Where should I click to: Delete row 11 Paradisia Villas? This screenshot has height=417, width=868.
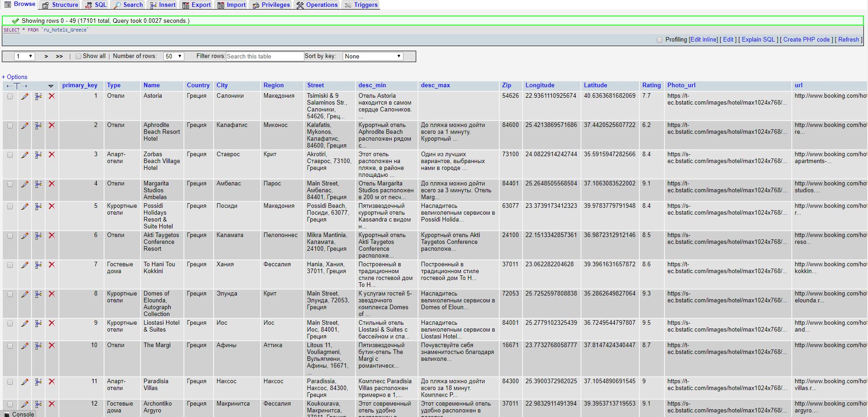click(x=52, y=382)
